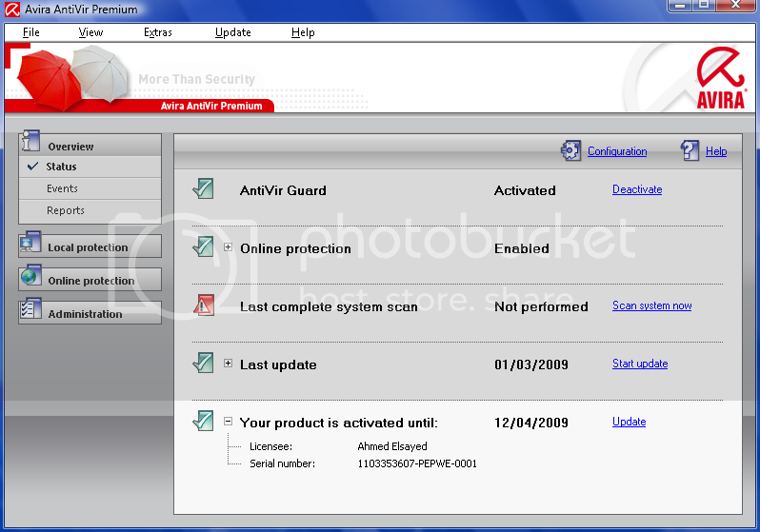Open the View menu
This screenshot has height=532, width=760.
coord(90,32)
